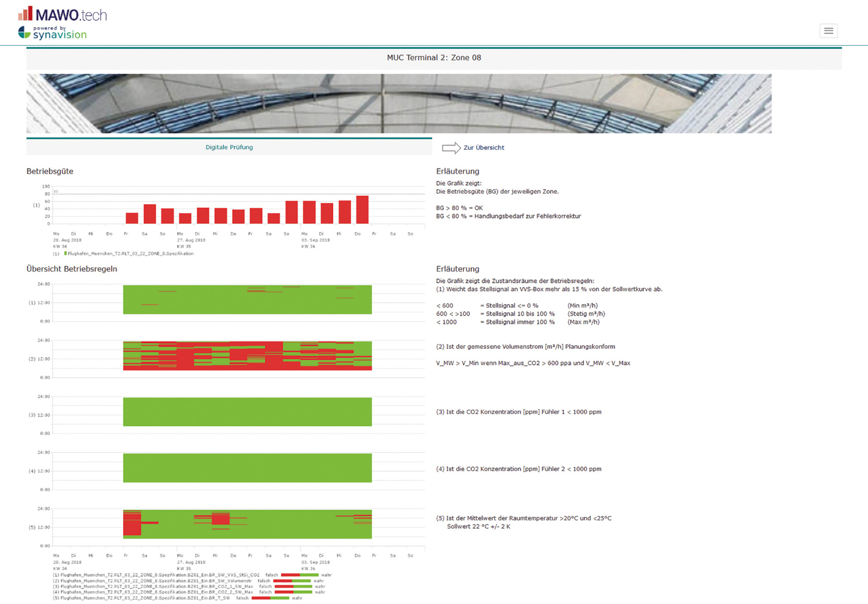Viewport: 868px width, 604px height.
Task: Expand the Erläuterung panel
Action: (457, 171)
